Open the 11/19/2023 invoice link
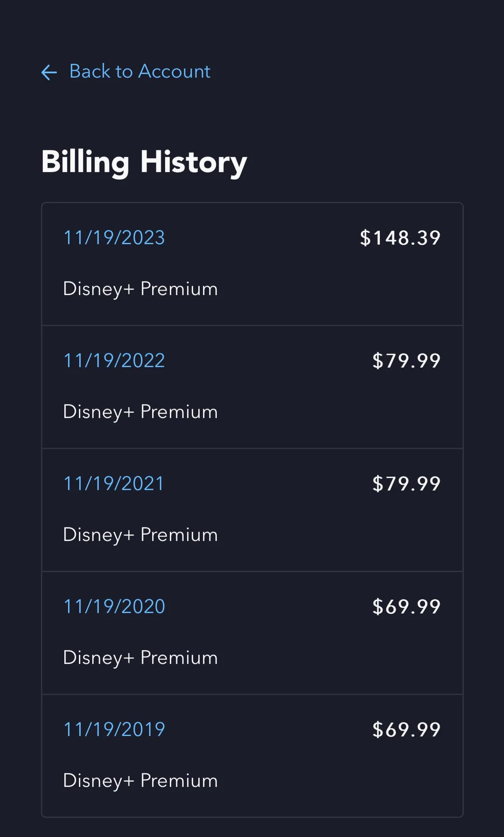 (x=114, y=238)
